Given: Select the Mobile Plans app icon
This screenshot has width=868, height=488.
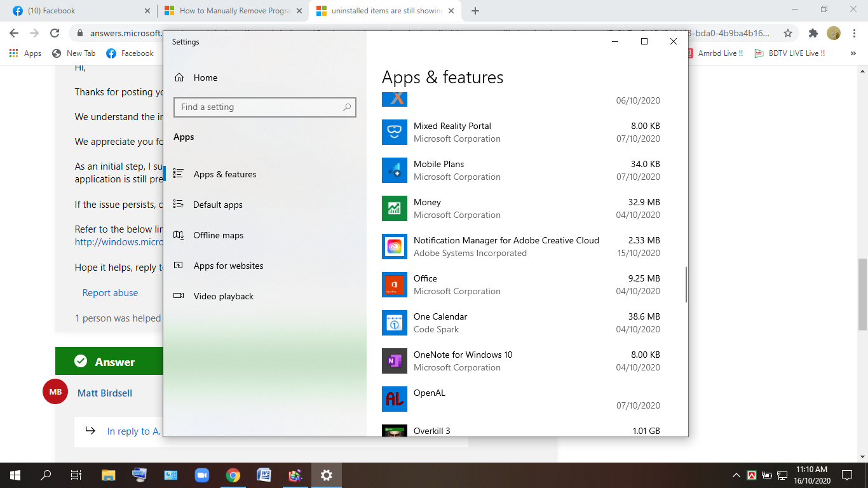Looking at the screenshot, I should [x=394, y=170].
